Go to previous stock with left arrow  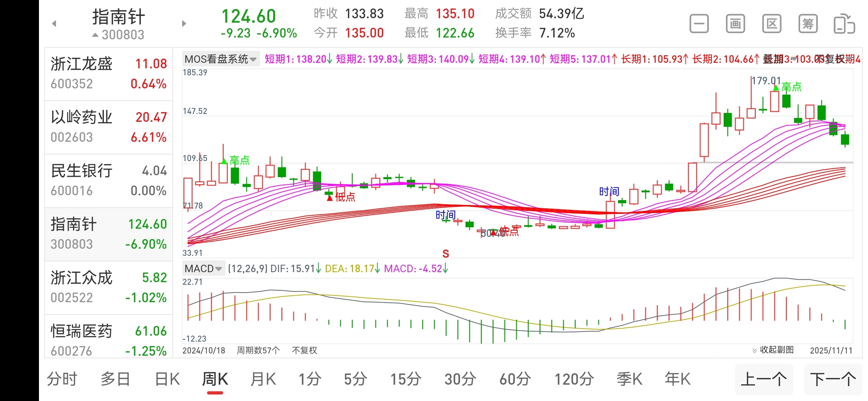click(x=54, y=24)
